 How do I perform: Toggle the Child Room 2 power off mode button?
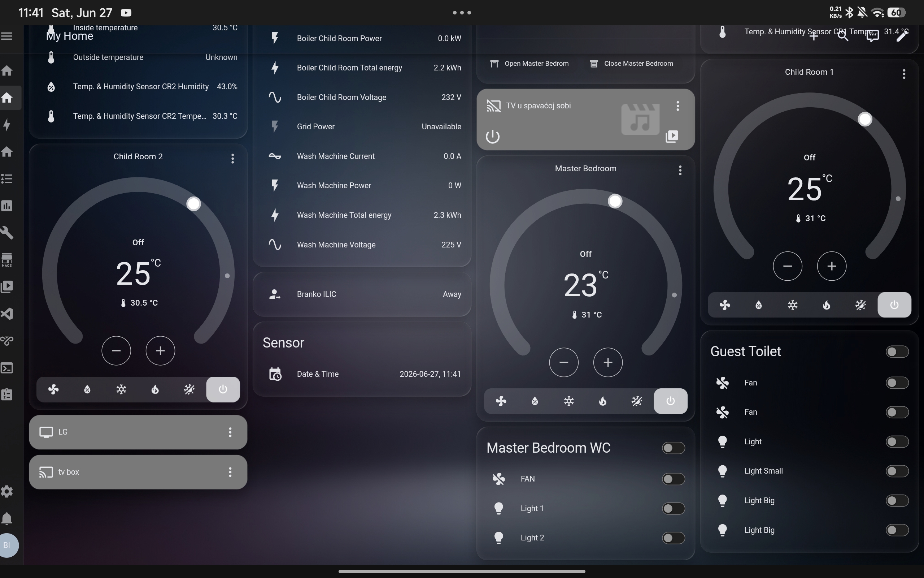click(223, 389)
